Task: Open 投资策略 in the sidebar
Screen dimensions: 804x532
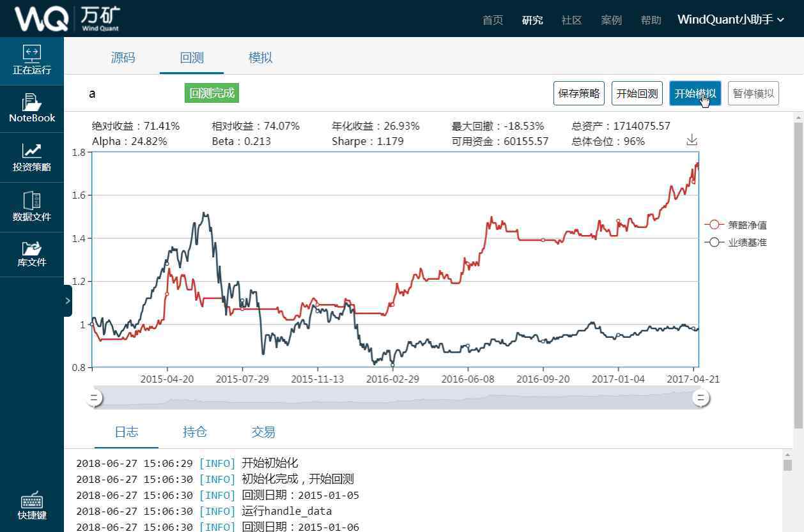Action: [32, 158]
